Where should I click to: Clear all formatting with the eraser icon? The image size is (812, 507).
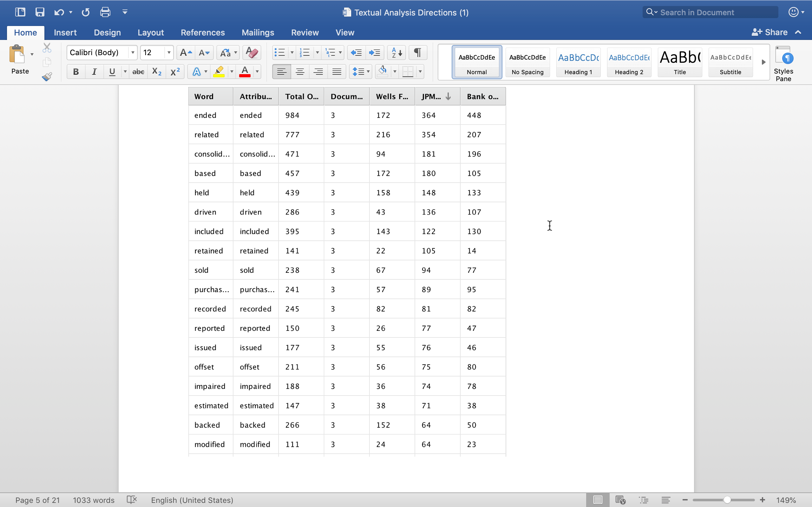[251, 53]
